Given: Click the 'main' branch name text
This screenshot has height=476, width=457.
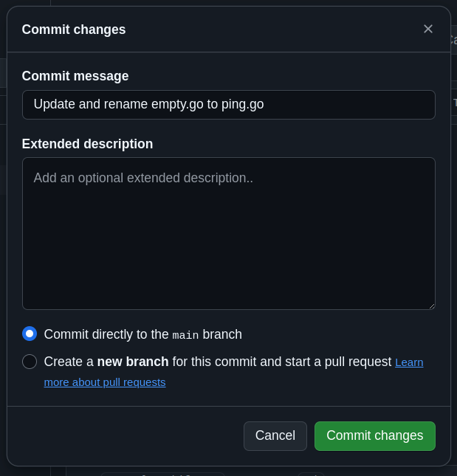Looking at the screenshot, I should click(185, 335).
